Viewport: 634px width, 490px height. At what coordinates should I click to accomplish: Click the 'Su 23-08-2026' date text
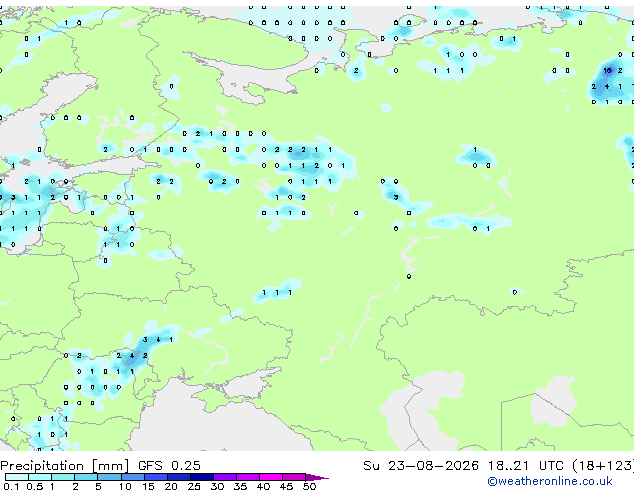[x=421, y=466]
